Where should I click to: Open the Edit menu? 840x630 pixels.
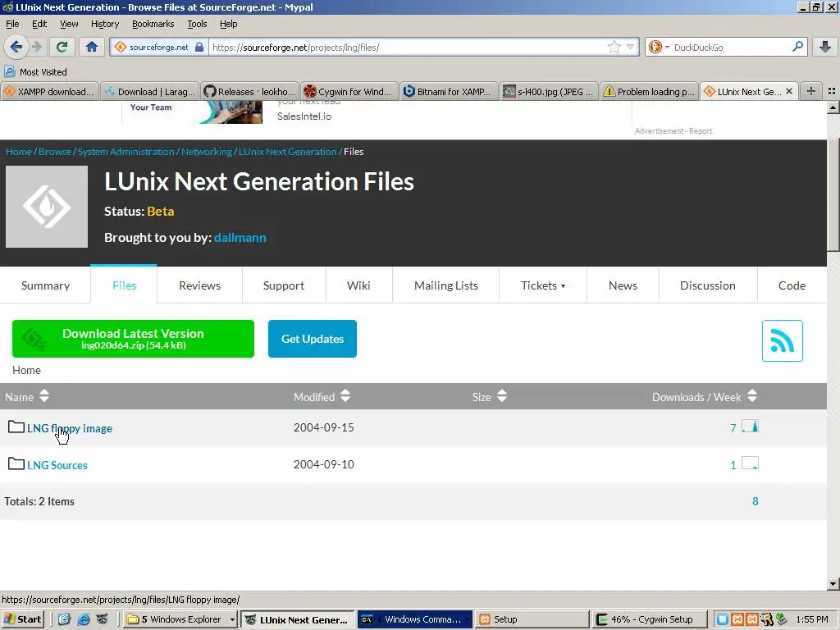tap(39, 24)
